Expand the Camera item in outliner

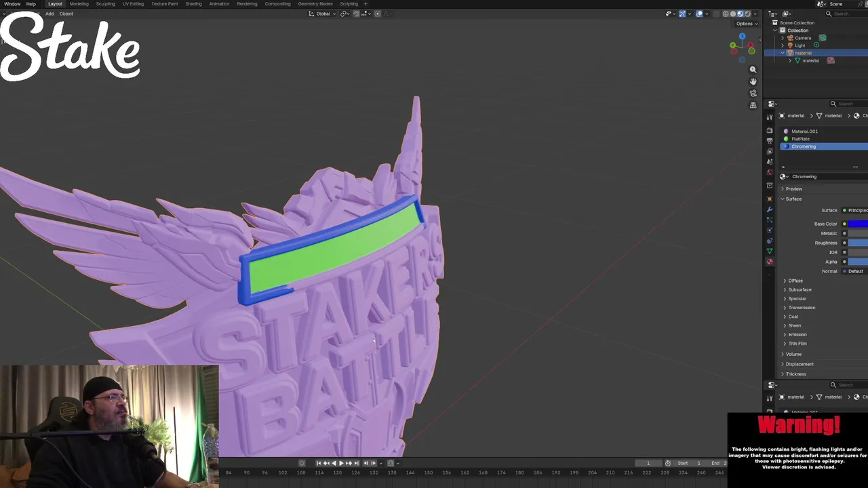coord(783,38)
